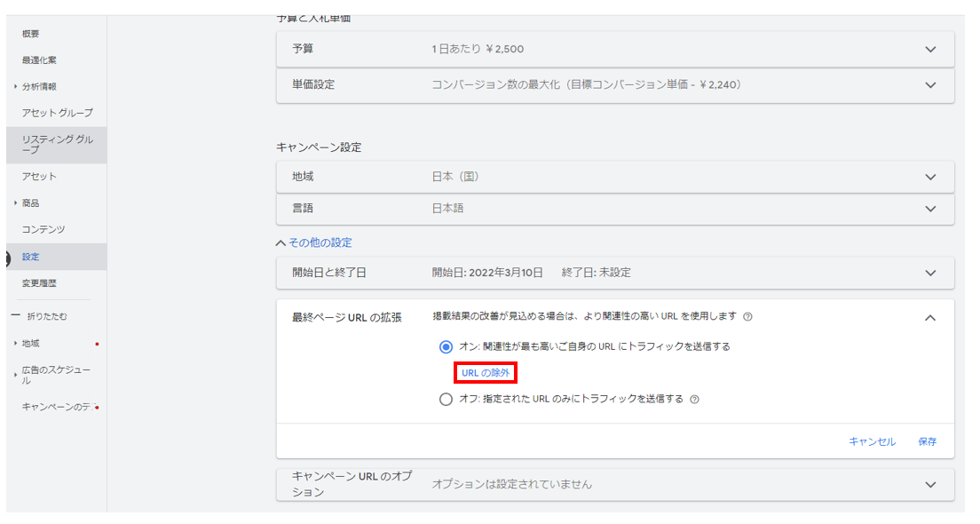
Task: Click start date 2022年3月10日 text
Action: [x=506, y=274]
